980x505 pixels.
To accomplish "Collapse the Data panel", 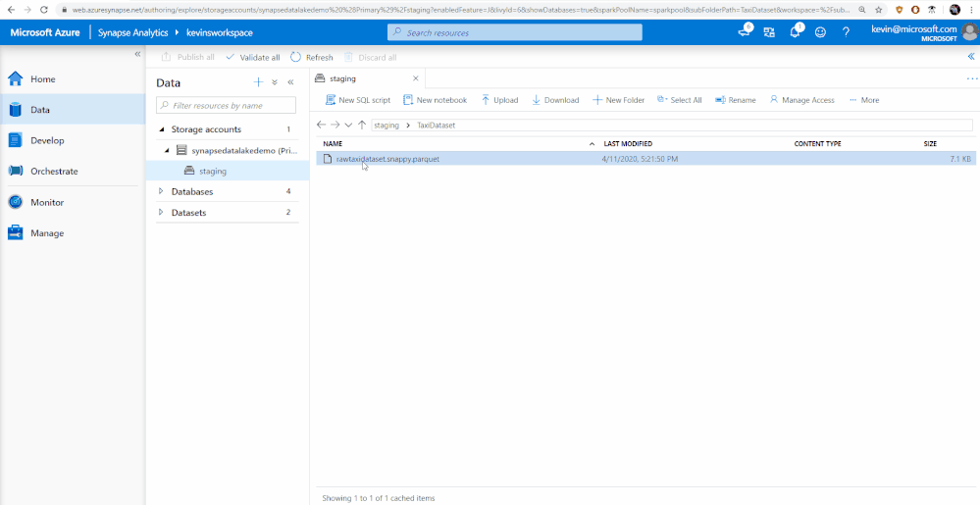I will tap(290, 82).
